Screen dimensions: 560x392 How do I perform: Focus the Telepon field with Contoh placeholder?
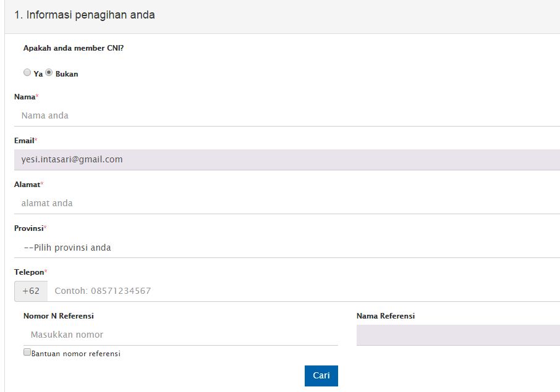click(x=303, y=291)
